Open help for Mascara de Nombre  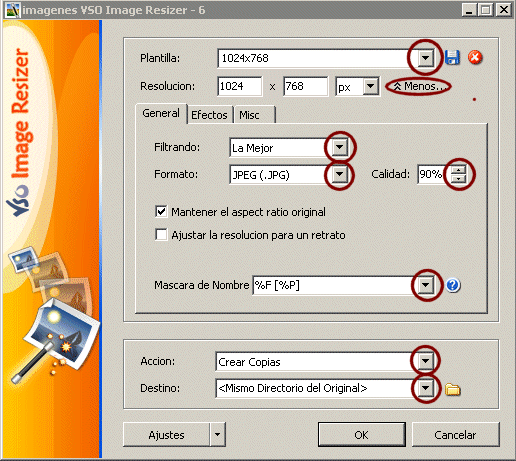point(453,285)
